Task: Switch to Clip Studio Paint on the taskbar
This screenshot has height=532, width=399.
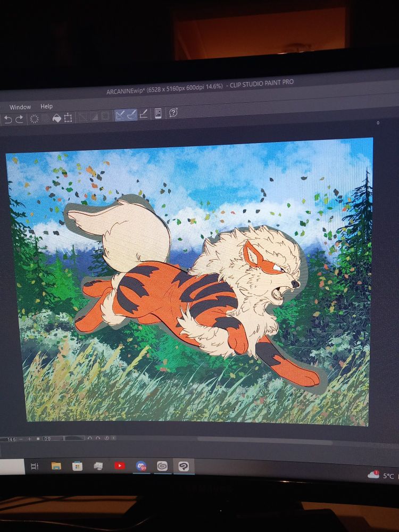Action: (184, 467)
